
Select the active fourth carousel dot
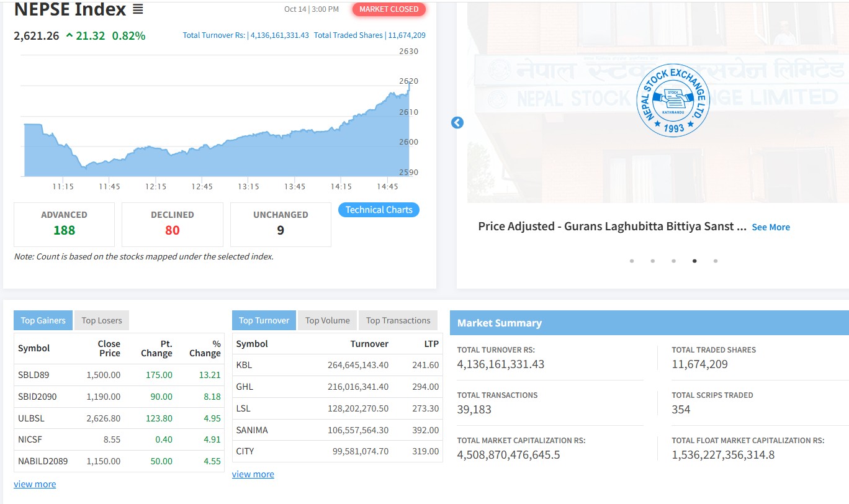(694, 261)
